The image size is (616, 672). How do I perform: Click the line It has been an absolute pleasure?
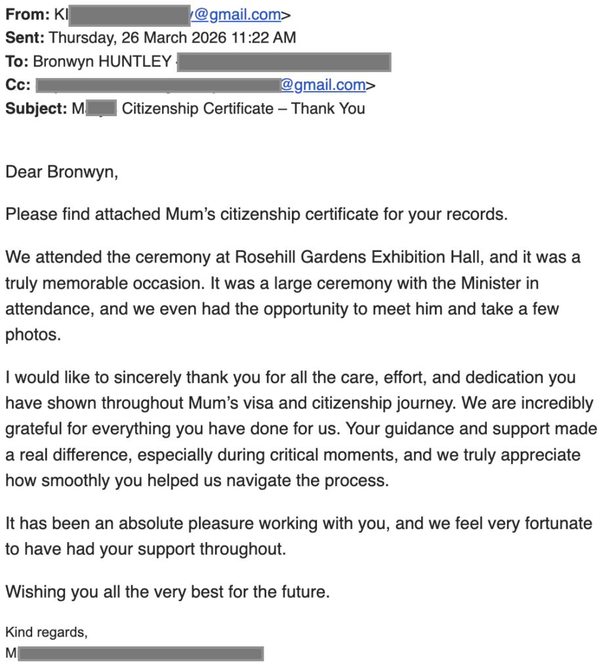tap(298, 523)
